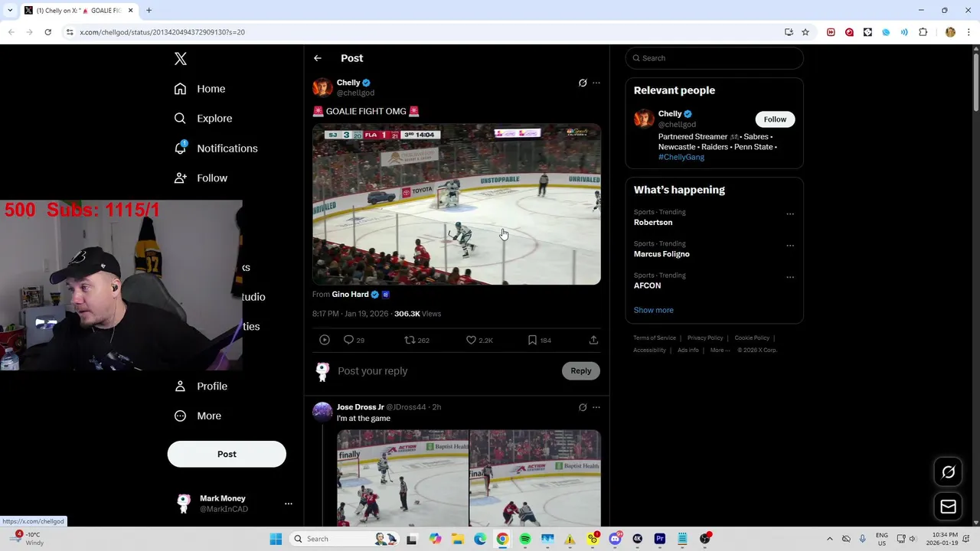This screenshot has width=980, height=551.
Task: Open Spotify from taskbar
Action: point(525,539)
